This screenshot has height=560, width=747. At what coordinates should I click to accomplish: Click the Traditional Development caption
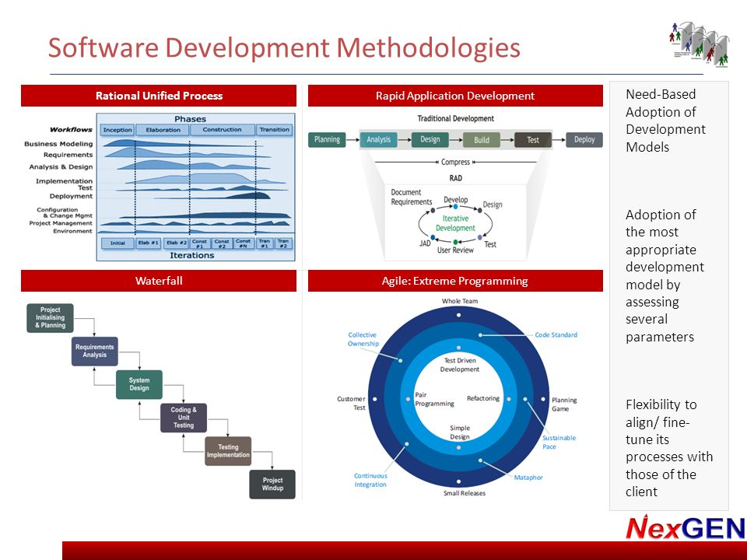pos(455,118)
